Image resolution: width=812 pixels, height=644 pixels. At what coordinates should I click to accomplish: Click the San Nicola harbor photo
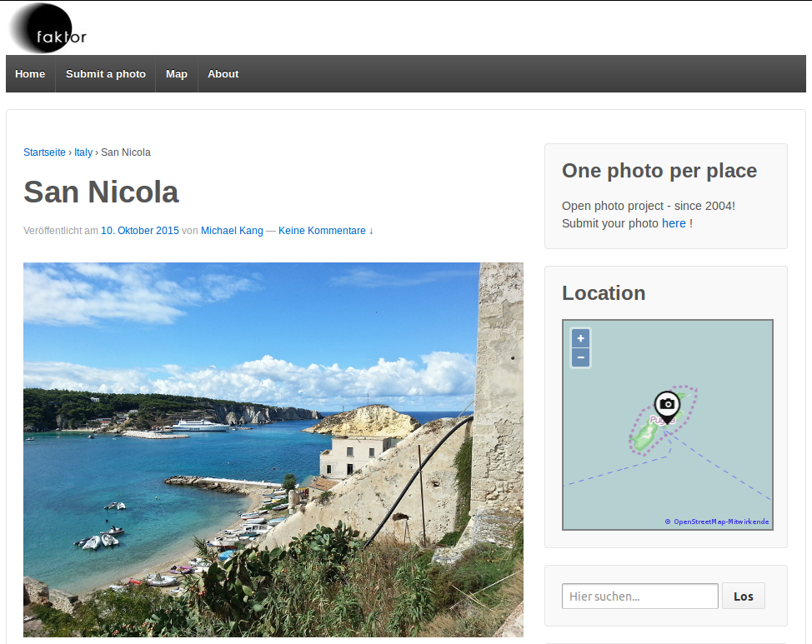[x=273, y=450]
